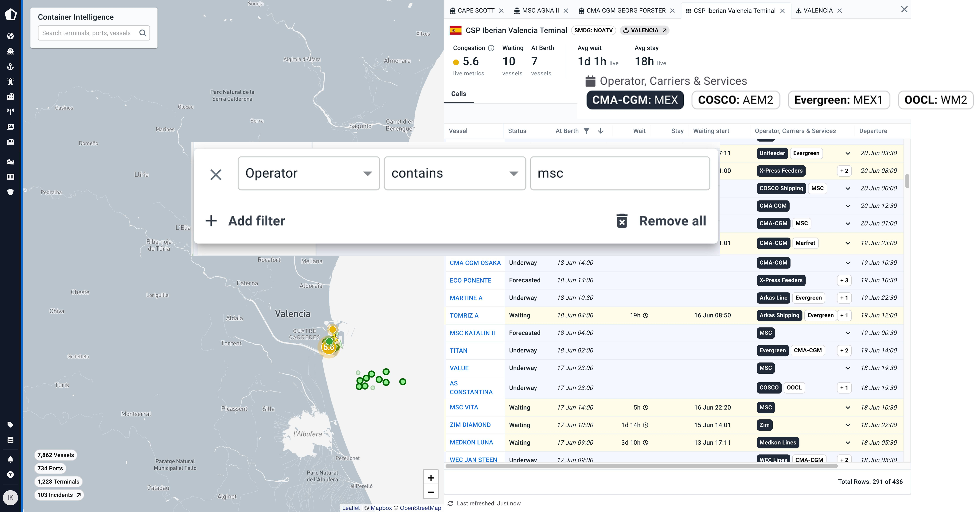The height and width of the screenshot is (512, 980).
Task: Click the search magnifier icon
Action: pyautogui.click(x=143, y=33)
